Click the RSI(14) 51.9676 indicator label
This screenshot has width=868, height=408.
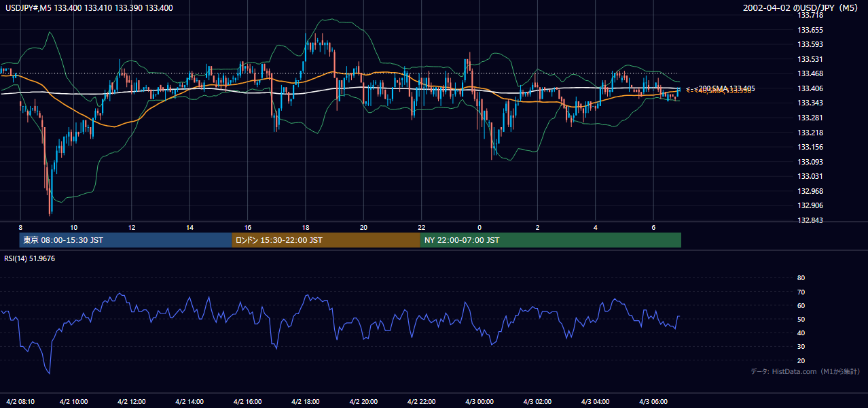pos(30,258)
